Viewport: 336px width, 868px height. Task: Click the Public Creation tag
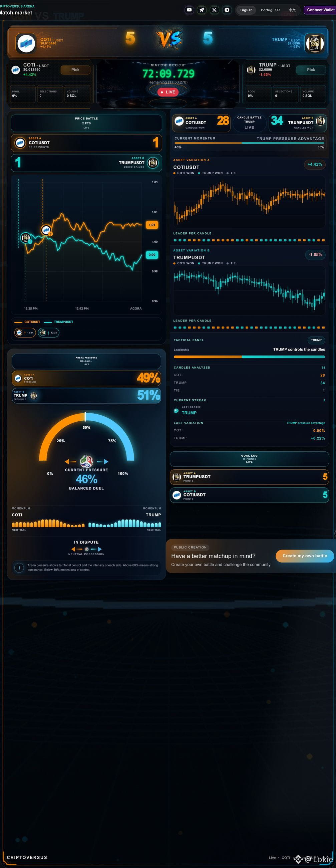pos(190,547)
